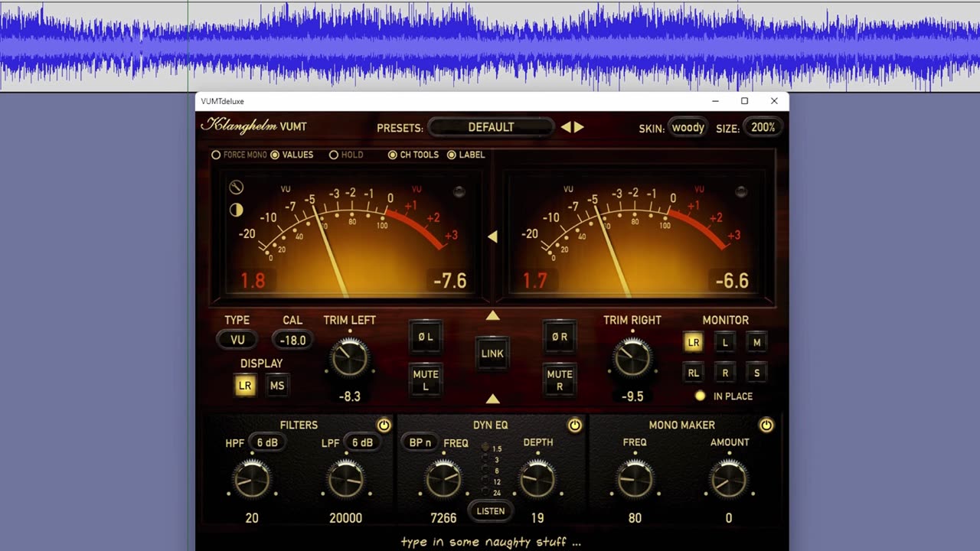
Task: Click the LPF frequency knob
Action: (346, 481)
